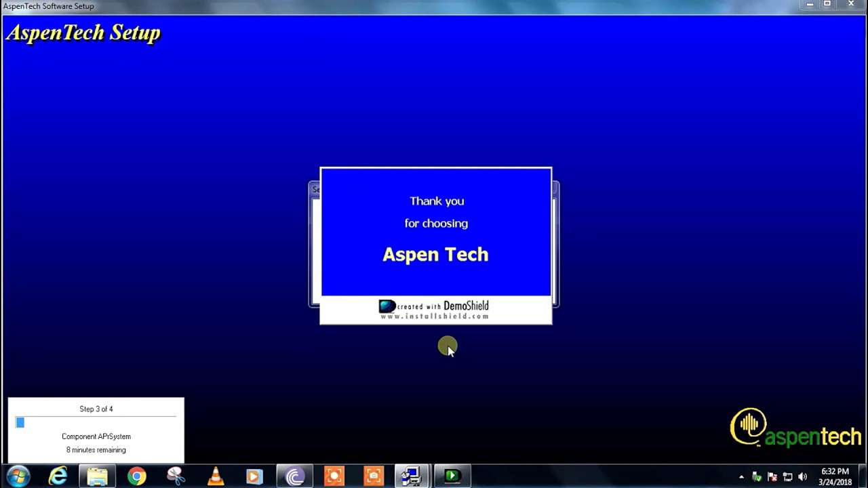This screenshot has width=868, height=488.
Task: Open the orange screenshot camera taskbar icon
Action: (374, 476)
